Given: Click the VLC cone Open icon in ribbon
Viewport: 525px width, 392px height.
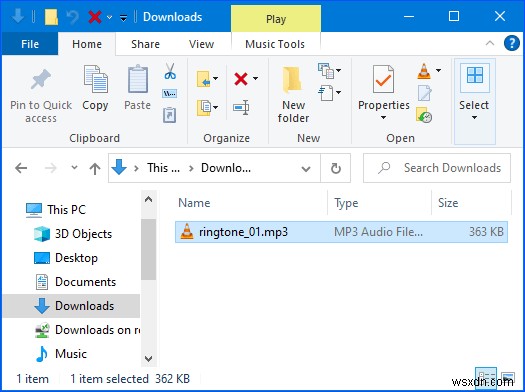Looking at the screenshot, I should coord(424,71).
